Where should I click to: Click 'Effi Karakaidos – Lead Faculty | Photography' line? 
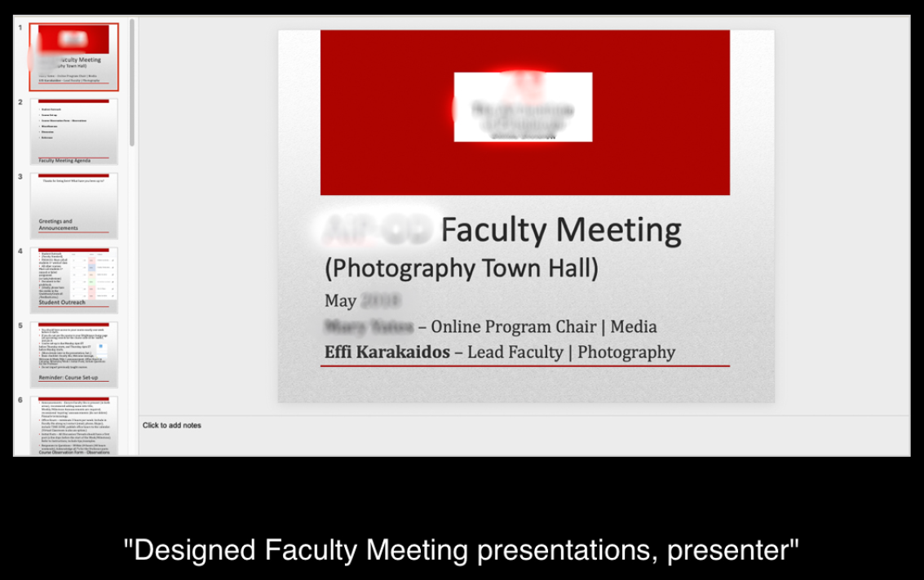500,352
